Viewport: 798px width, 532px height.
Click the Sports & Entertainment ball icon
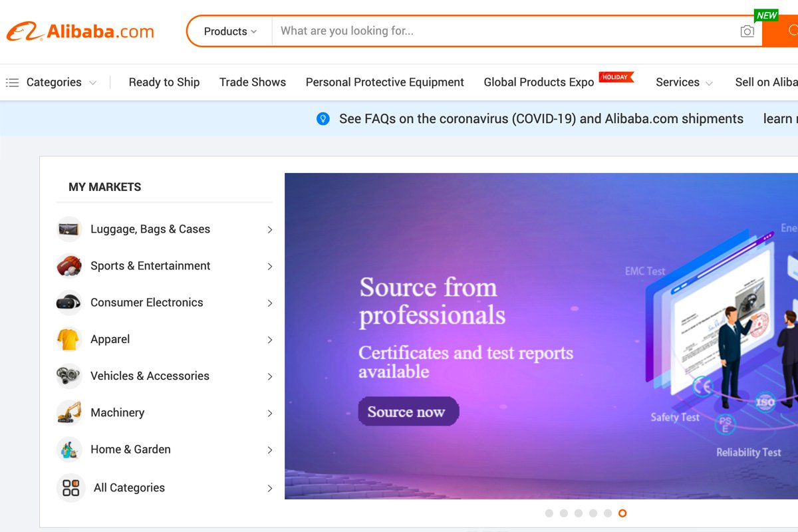[69, 265]
